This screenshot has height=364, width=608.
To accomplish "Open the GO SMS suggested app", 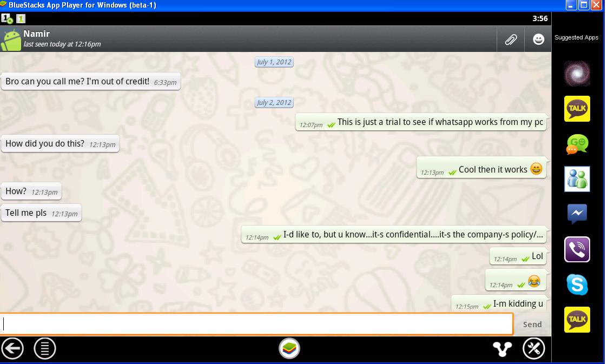I will point(577,144).
